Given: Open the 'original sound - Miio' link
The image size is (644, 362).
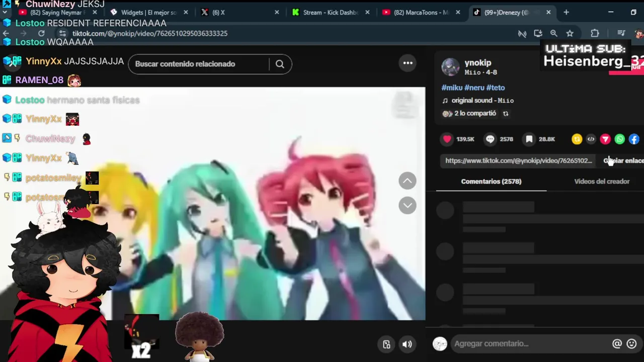Looking at the screenshot, I should click(482, 101).
